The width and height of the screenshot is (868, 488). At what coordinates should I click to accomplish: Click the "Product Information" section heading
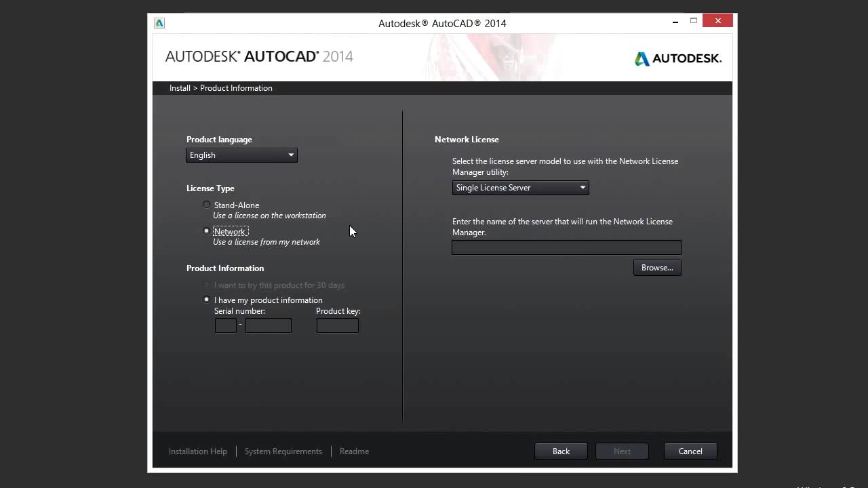pos(225,268)
